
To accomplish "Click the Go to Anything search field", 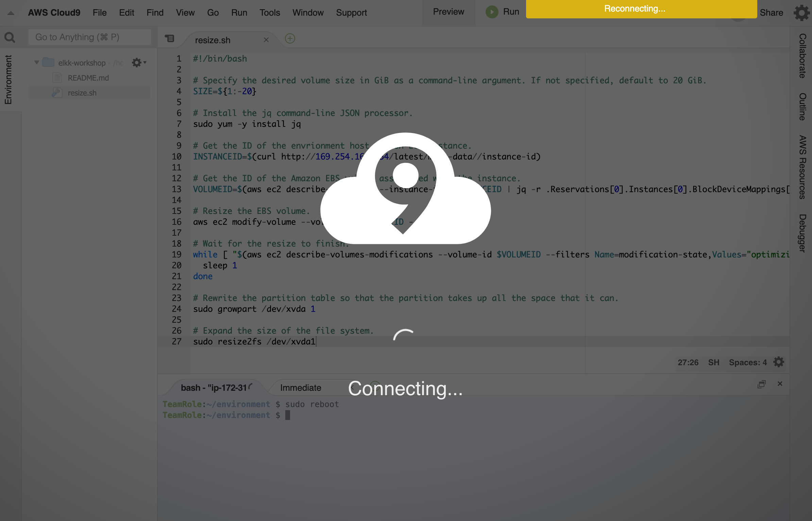I will coord(90,37).
